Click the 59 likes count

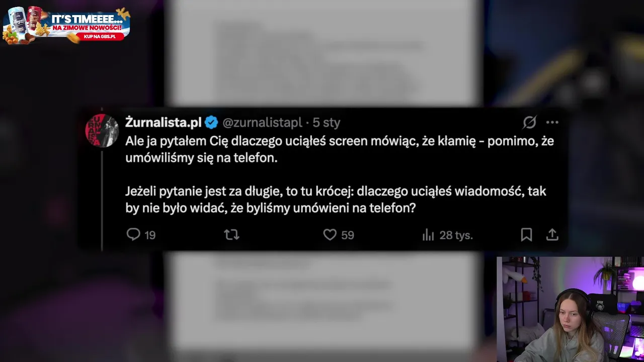tap(348, 235)
